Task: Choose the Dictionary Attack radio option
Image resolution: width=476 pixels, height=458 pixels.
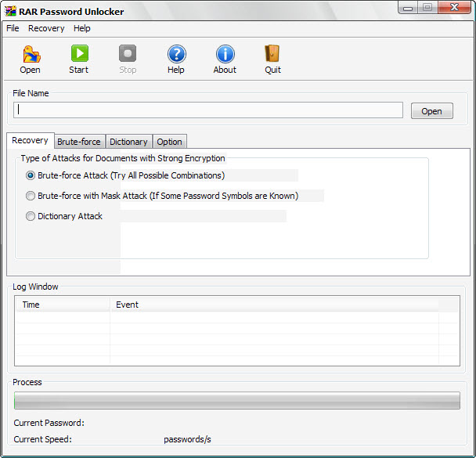Action: pyautogui.click(x=64, y=216)
